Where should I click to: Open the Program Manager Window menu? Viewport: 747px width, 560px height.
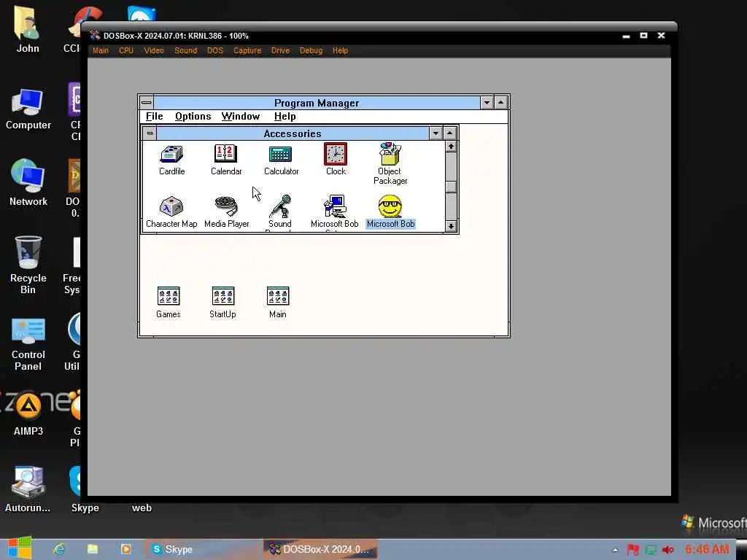(x=241, y=117)
